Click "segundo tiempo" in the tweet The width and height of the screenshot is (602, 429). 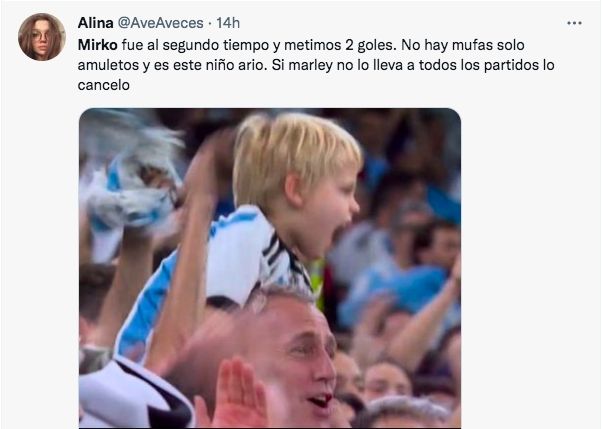coord(216,45)
